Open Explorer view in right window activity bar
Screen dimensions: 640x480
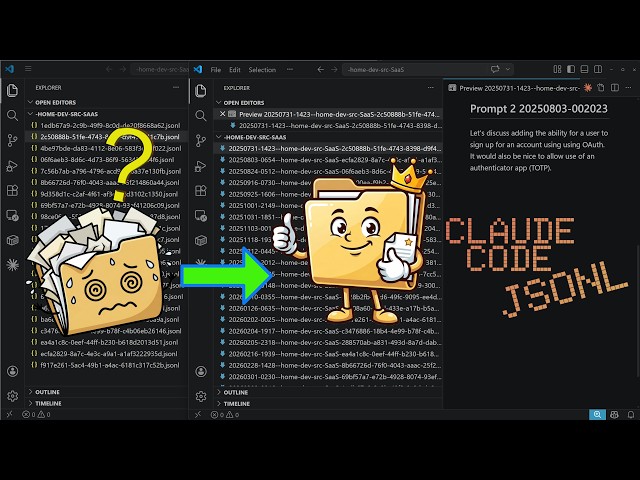(200, 91)
